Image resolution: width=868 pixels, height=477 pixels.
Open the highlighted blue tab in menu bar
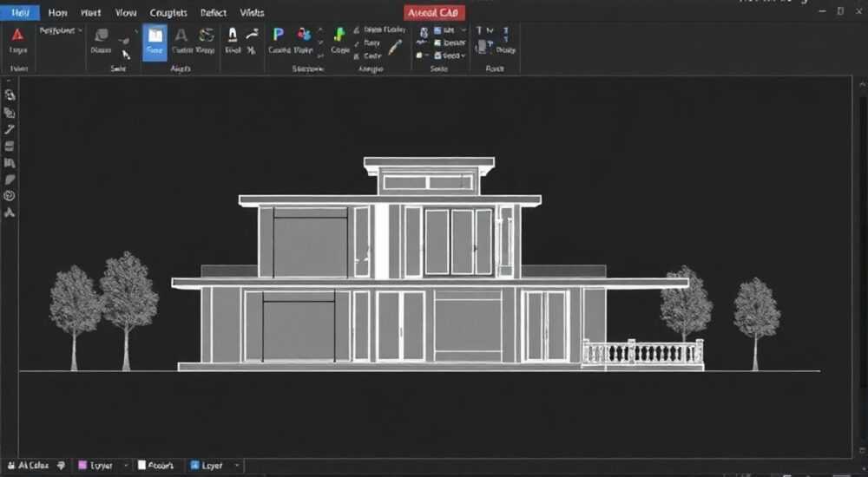(20, 13)
